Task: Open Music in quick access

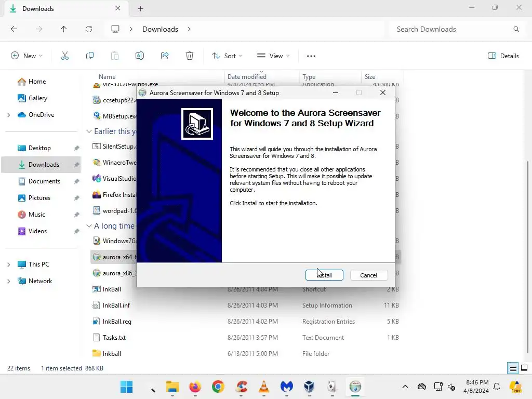Action: coord(37,215)
